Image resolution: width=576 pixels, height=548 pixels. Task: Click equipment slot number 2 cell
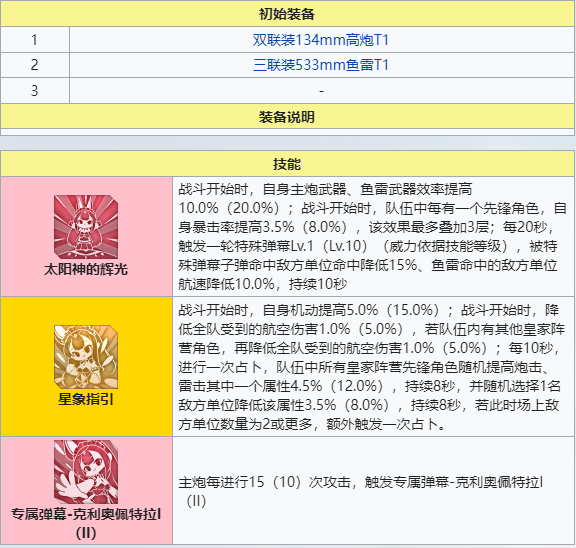[35, 65]
